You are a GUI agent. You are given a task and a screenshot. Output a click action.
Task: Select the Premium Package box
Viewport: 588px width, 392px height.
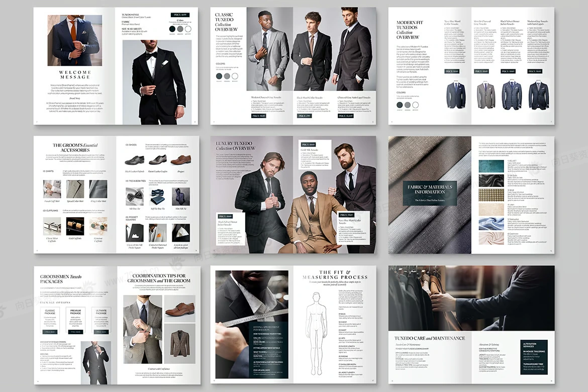click(75, 321)
